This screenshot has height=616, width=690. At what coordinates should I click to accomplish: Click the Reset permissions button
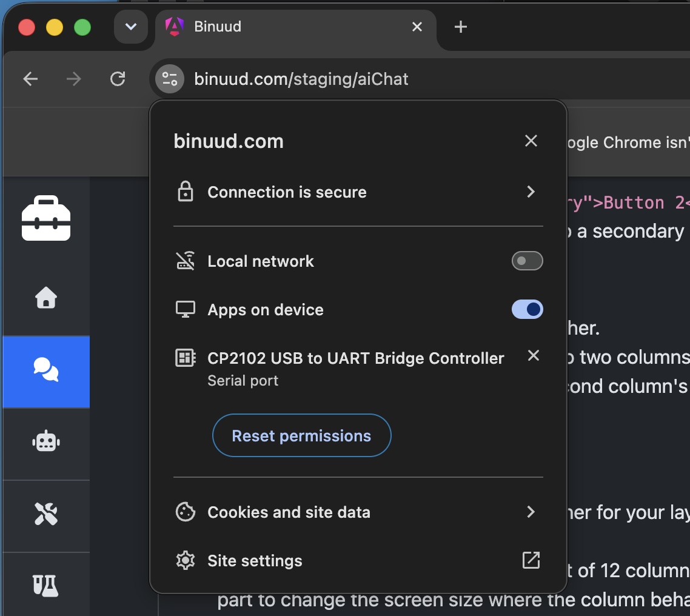click(x=301, y=435)
